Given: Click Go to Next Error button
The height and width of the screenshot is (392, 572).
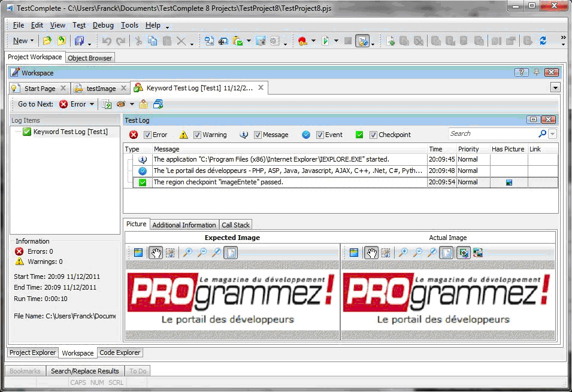Looking at the screenshot, I should click(x=72, y=104).
